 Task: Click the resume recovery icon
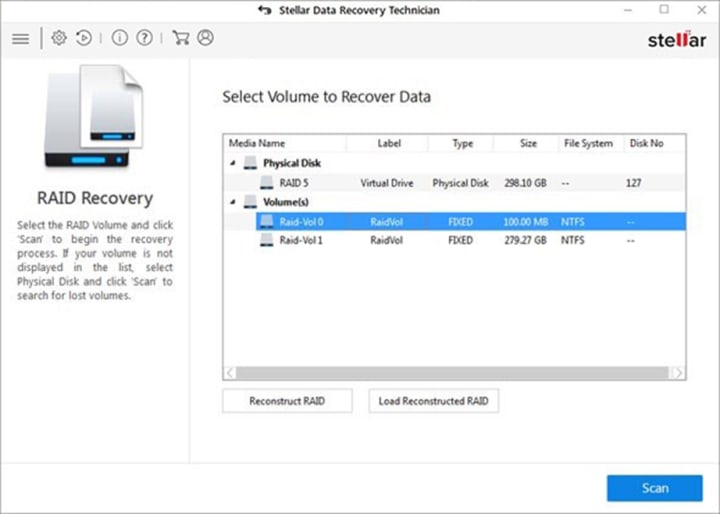(84, 38)
